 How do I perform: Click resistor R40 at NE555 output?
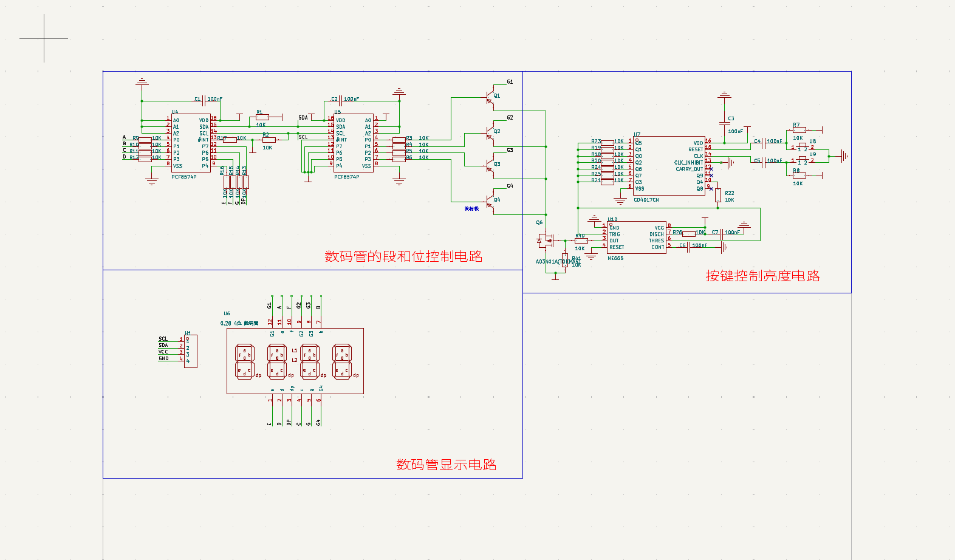581,241
